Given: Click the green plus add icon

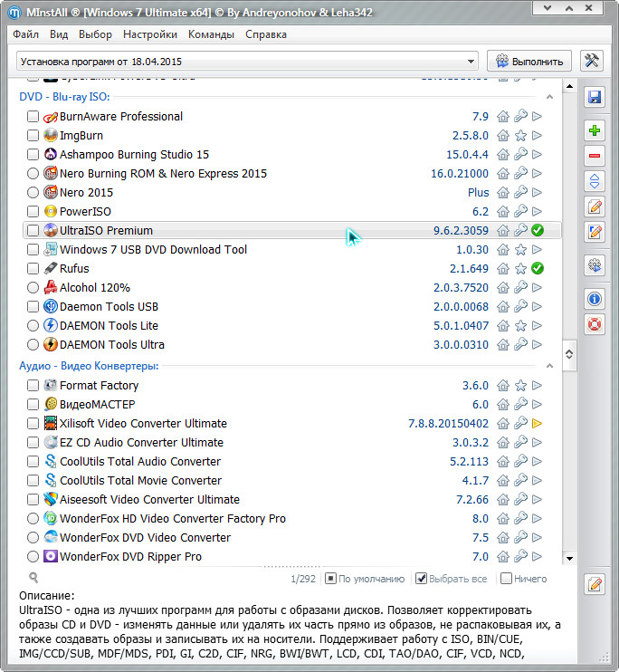Looking at the screenshot, I should (x=595, y=130).
